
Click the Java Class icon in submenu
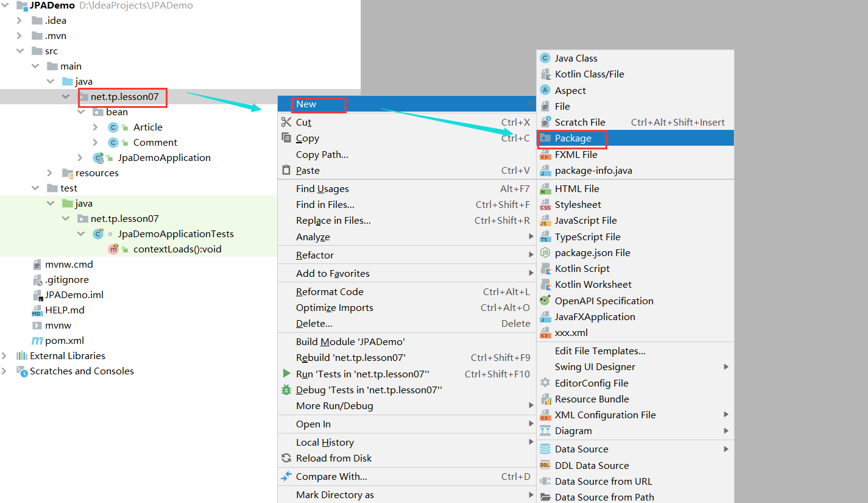545,59
